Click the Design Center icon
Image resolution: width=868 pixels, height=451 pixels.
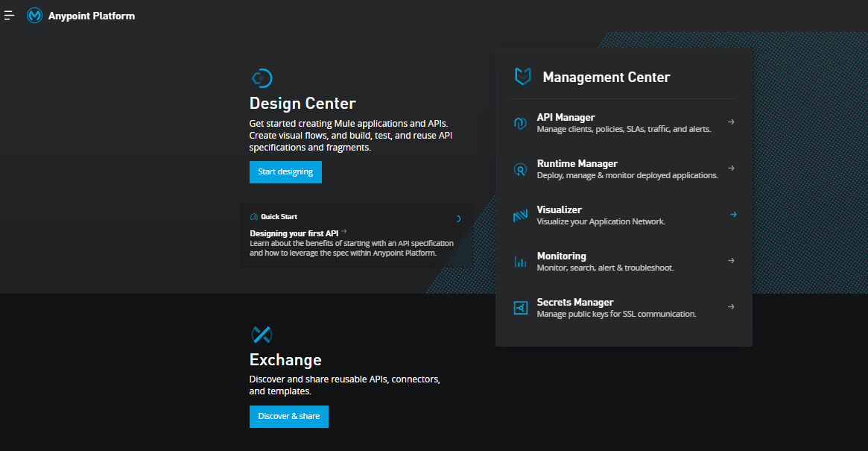tap(262, 78)
